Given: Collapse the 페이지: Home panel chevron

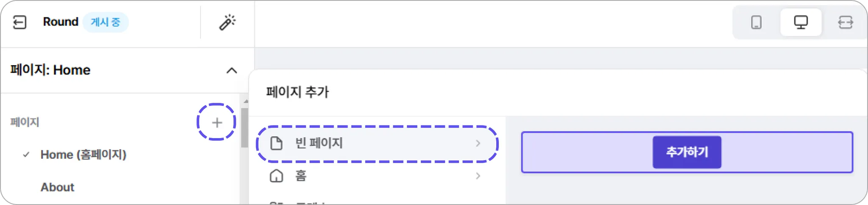Looking at the screenshot, I should [x=231, y=70].
